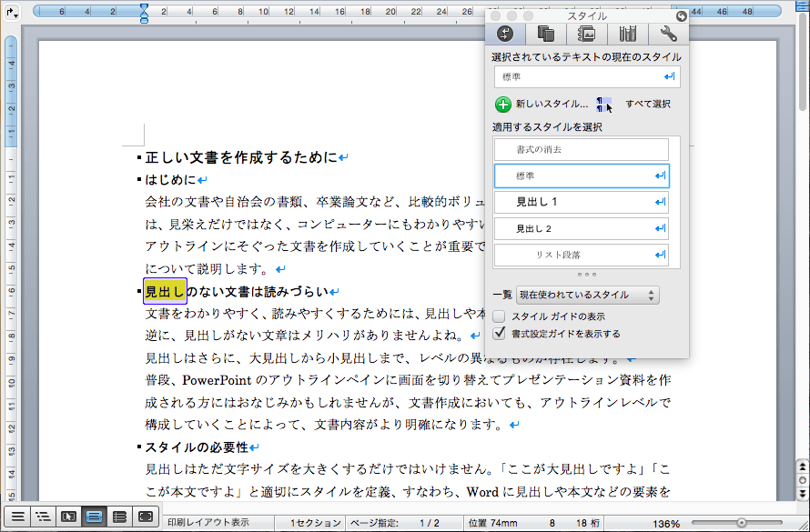Switch to Publishing Layout view icon
810x532 pixels.
click(x=68, y=517)
